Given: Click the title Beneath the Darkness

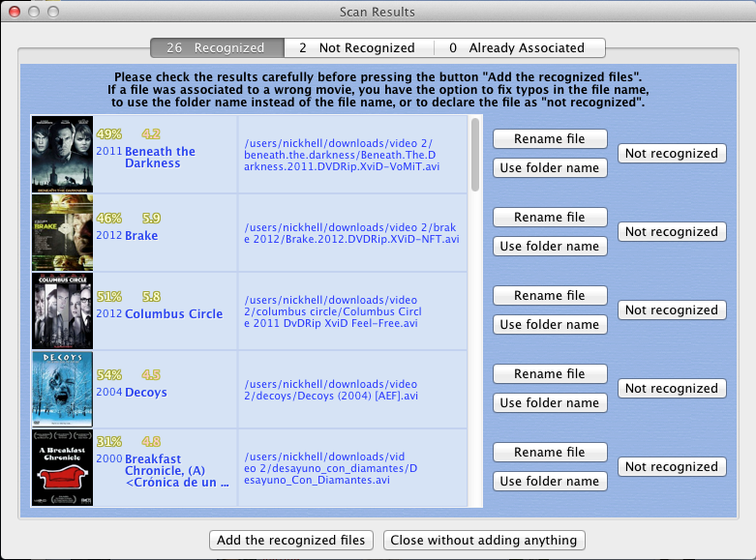Looking at the screenshot, I should tap(160, 157).
